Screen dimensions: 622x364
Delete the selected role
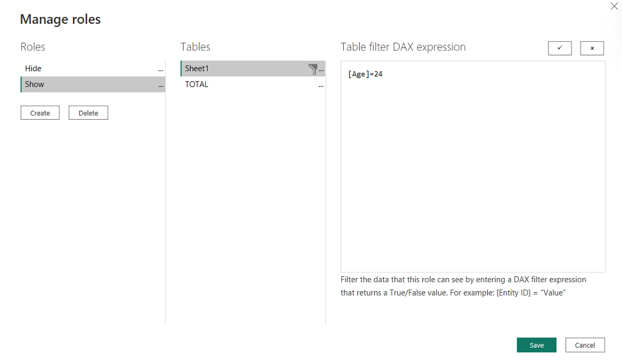coord(88,113)
